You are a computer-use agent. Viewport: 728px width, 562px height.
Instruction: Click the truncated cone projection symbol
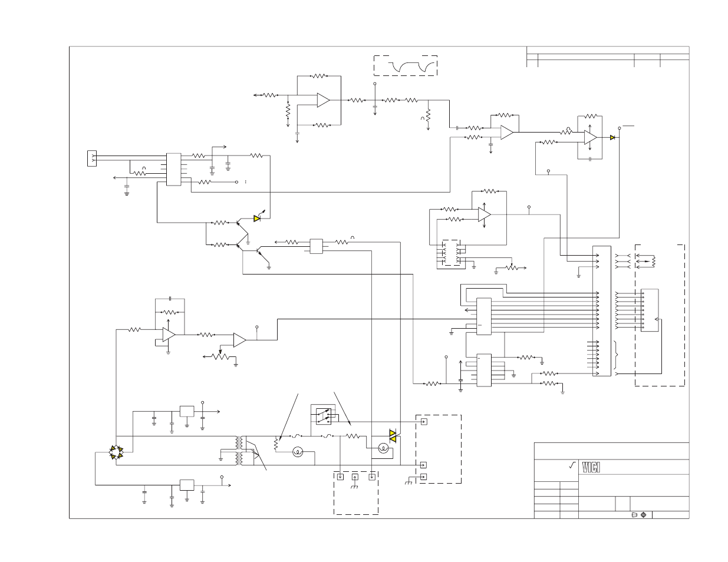pos(634,514)
